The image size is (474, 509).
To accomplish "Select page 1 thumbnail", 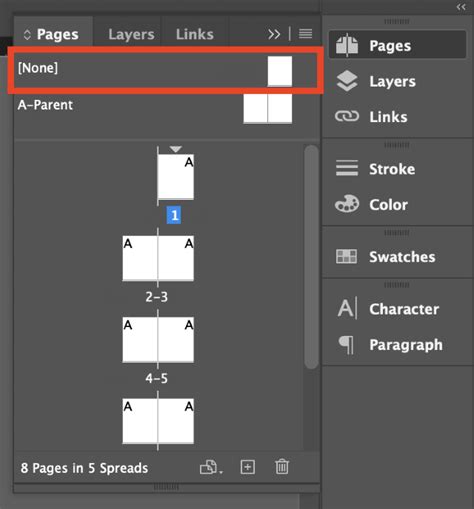I will 176,177.
